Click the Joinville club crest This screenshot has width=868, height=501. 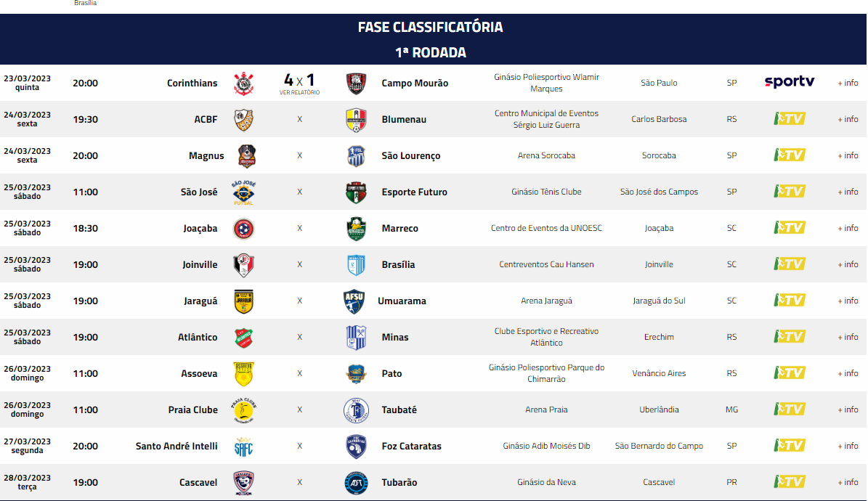243,265
